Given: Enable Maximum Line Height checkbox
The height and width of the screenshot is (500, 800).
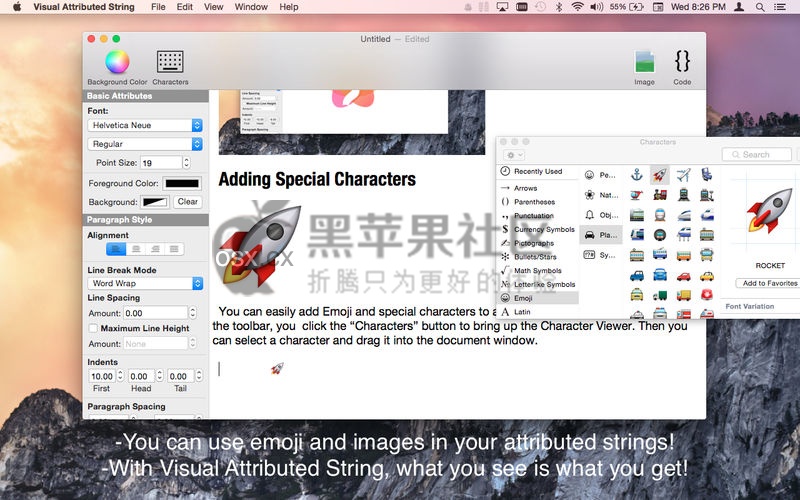Looking at the screenshot, I should tap(93, 328).
